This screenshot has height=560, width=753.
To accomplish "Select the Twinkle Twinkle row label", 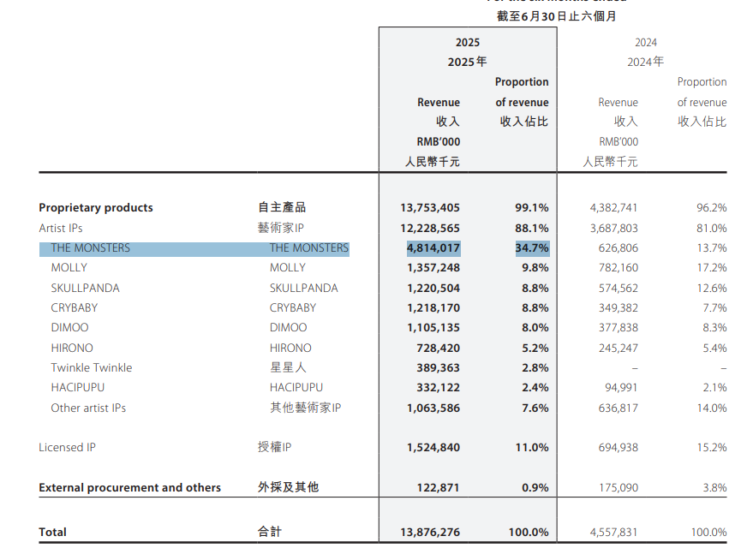I will point(91,368).
